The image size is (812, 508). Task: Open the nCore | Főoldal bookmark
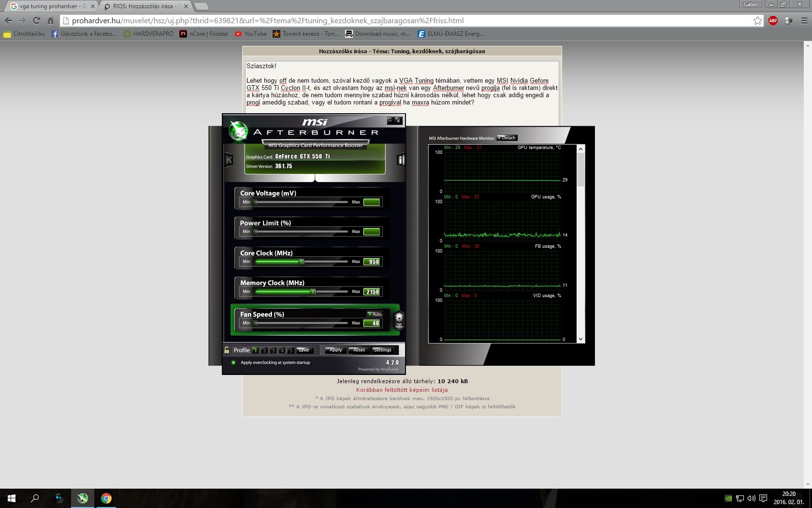point(204,34)
